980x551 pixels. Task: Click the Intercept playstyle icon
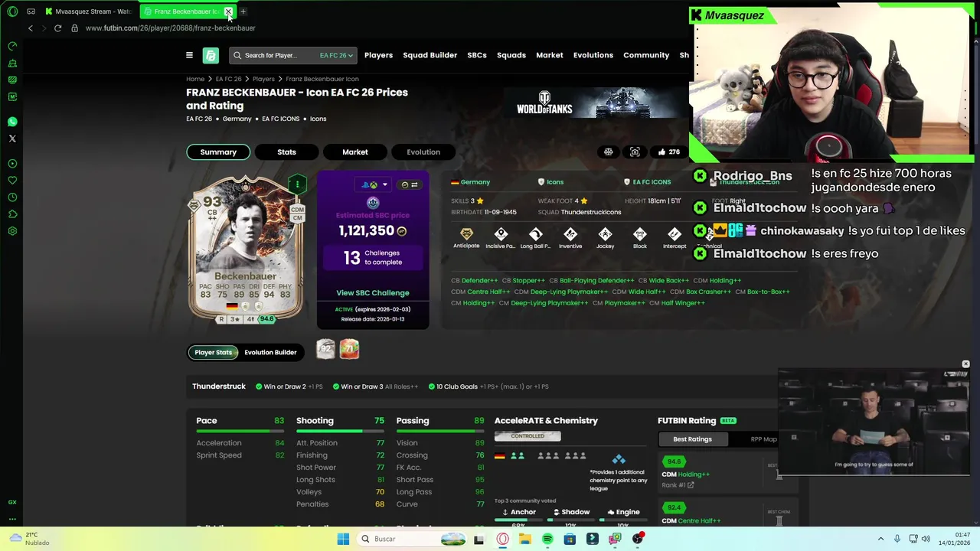coord(675,233)
